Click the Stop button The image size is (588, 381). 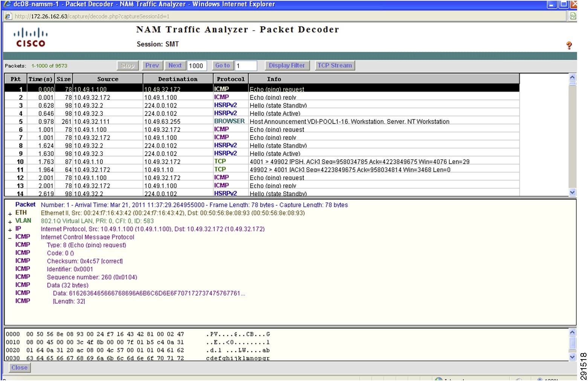(128, 66)
